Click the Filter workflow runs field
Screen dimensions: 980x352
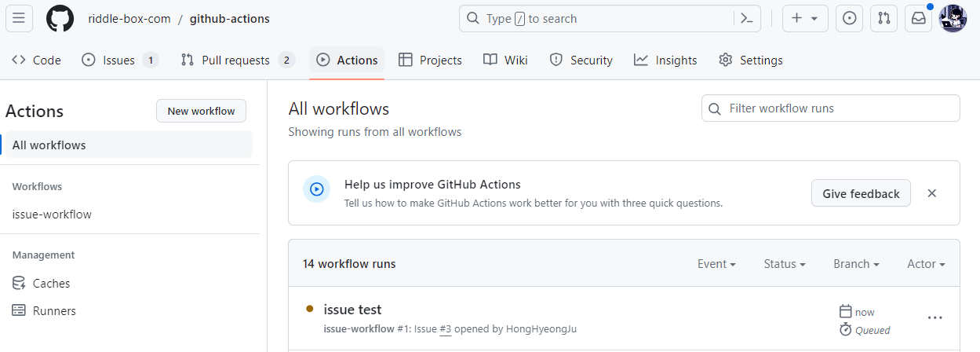[x=830, y=108]
